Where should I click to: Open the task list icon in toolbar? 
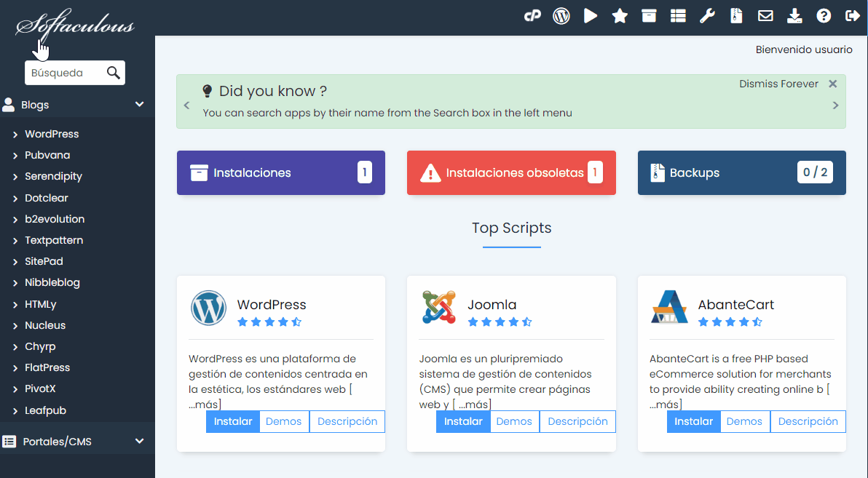coord(678,16)
